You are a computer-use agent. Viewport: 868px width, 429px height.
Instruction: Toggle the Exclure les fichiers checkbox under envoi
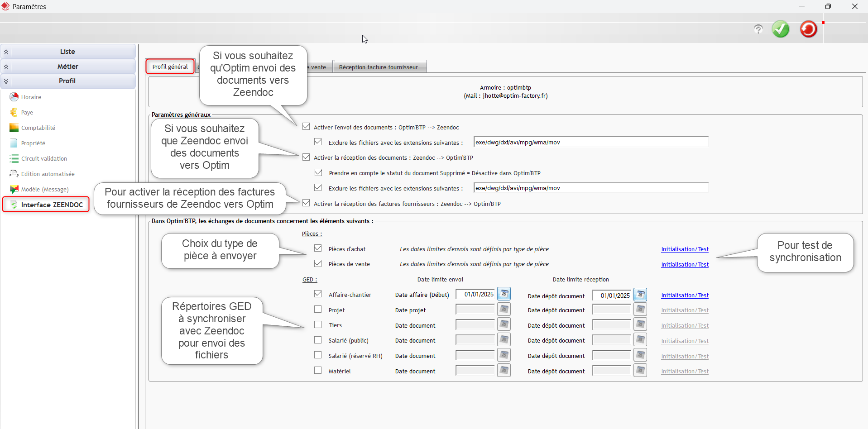[x=318, y=142]
